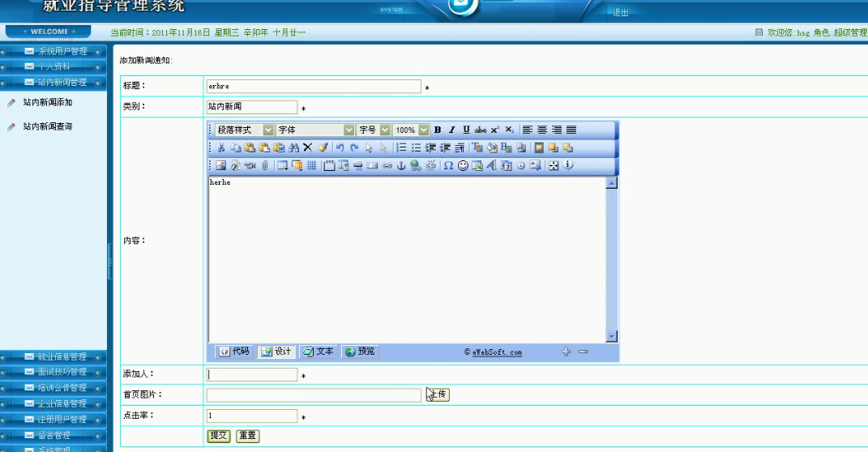This screenshot has width=868, height=452.
Task: Click the attachment paperclip icon
Action: [265, 165]
